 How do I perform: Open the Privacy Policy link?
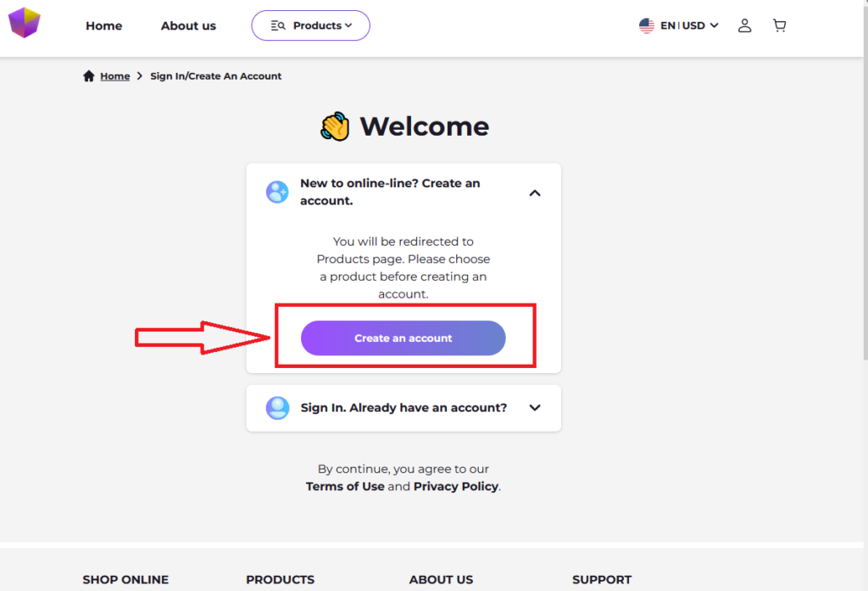click(x=455, y=487)
